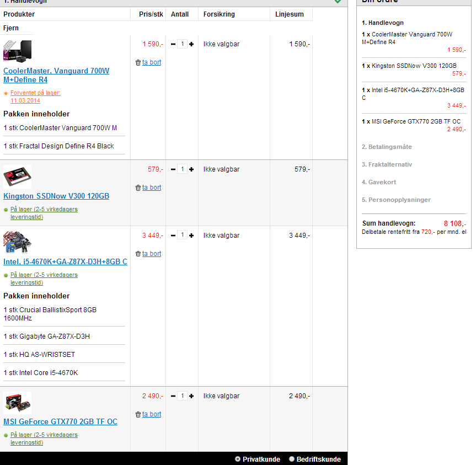The image size is (476, 465).
Task: Click quantity field for Kingston SSDNow
Action: tap(183, 169)
